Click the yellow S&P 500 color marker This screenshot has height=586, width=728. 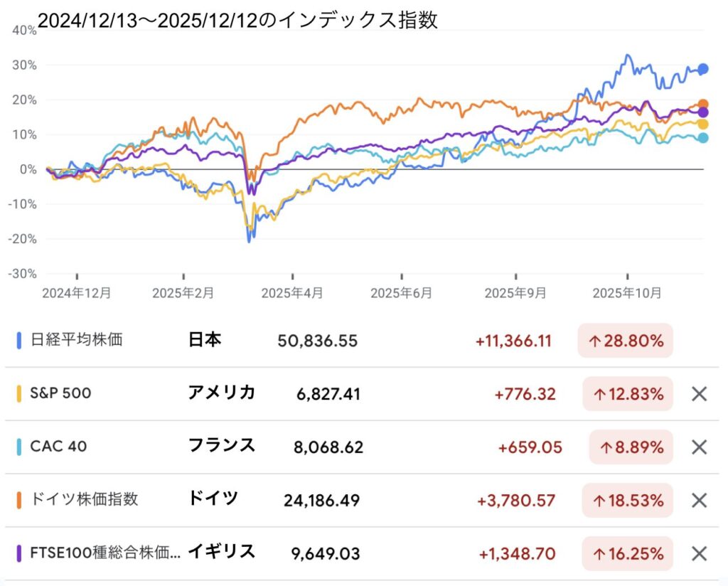click(x=18, y=393)
